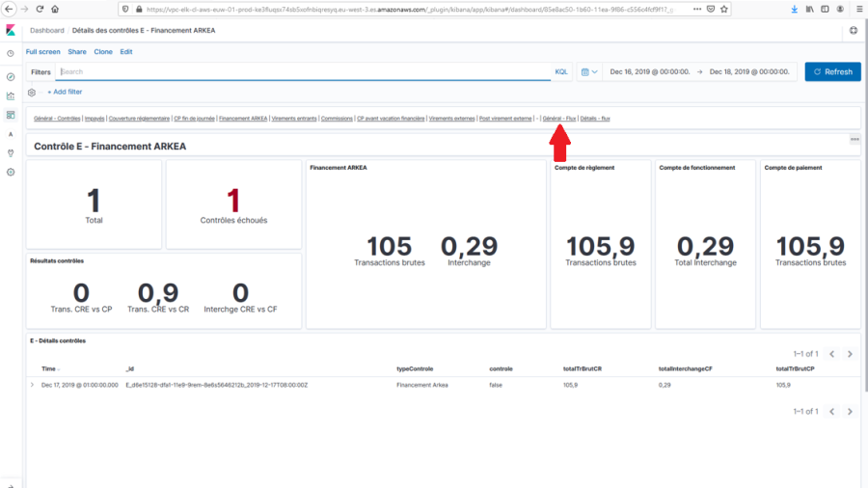Viewport: 868px width, 488px height.
Task: Open Visualize chart icon in sidebar
Action: pos(11,95)
